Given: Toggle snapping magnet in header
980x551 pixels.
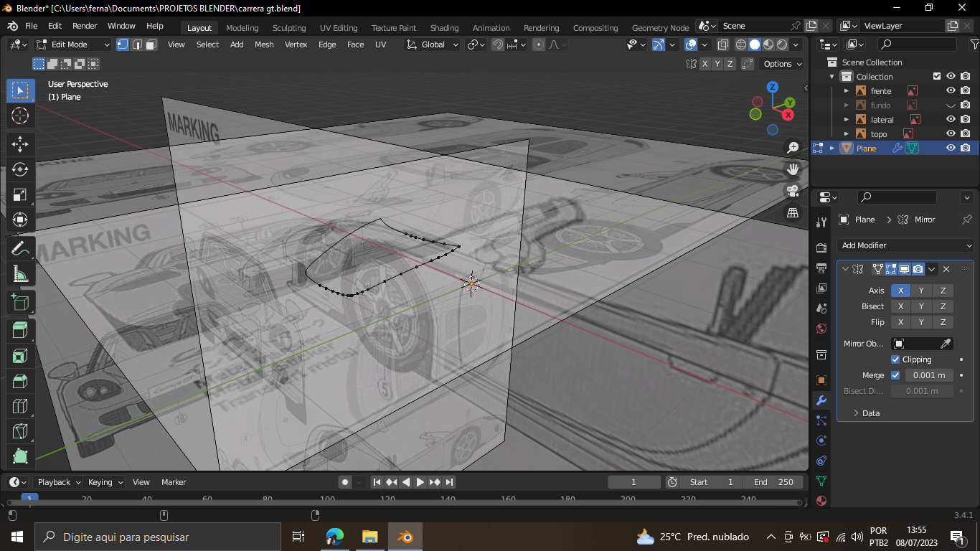Looking at the screenshot, I should click(x=497, y=44).
